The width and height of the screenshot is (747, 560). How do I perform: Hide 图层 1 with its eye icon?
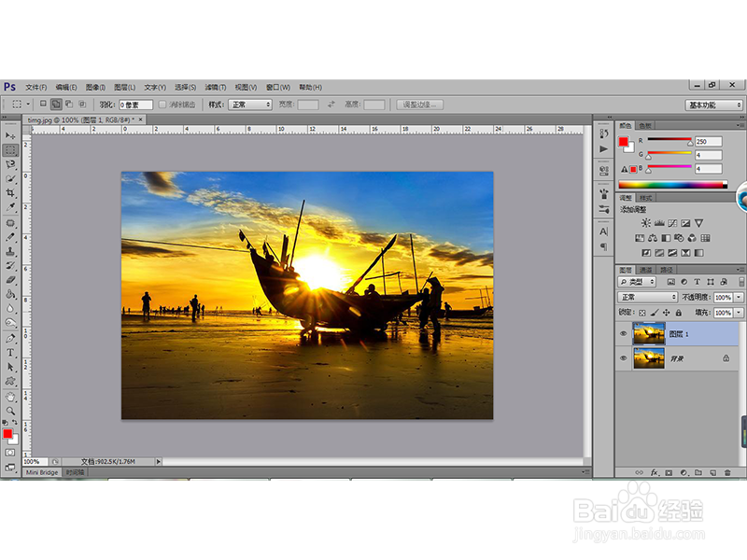click(623, 334)
